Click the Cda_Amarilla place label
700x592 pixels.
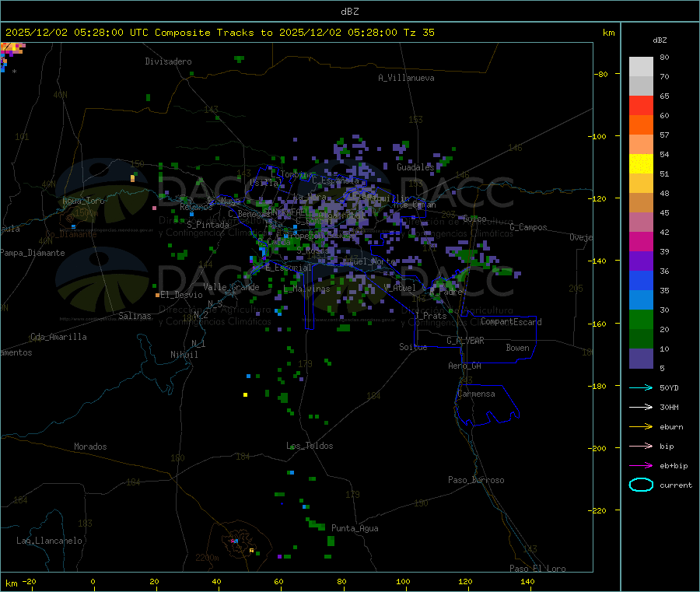58,337
